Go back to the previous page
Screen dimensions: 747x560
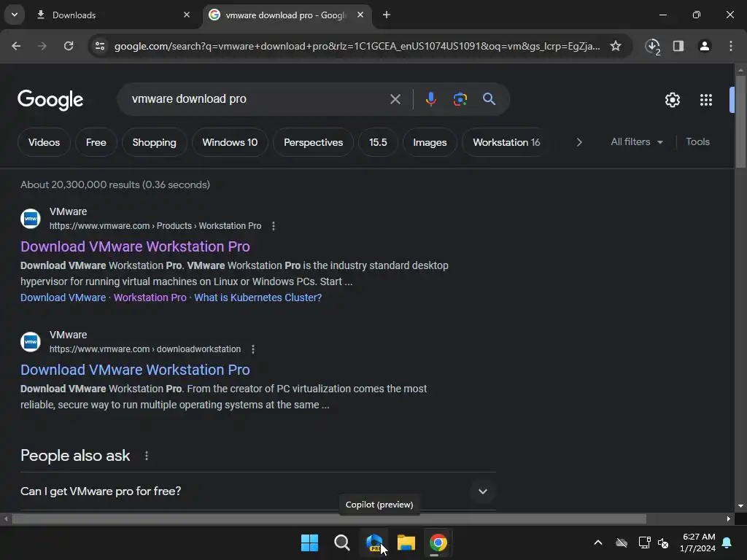[x=16, y=46]
